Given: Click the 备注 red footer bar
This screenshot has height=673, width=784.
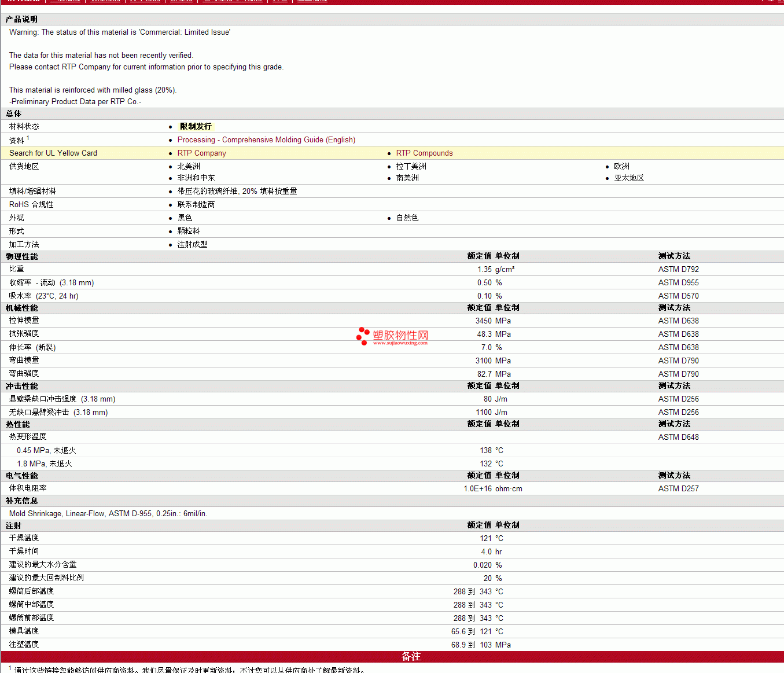Looking at the screenshot, I should tap(411, 656).
